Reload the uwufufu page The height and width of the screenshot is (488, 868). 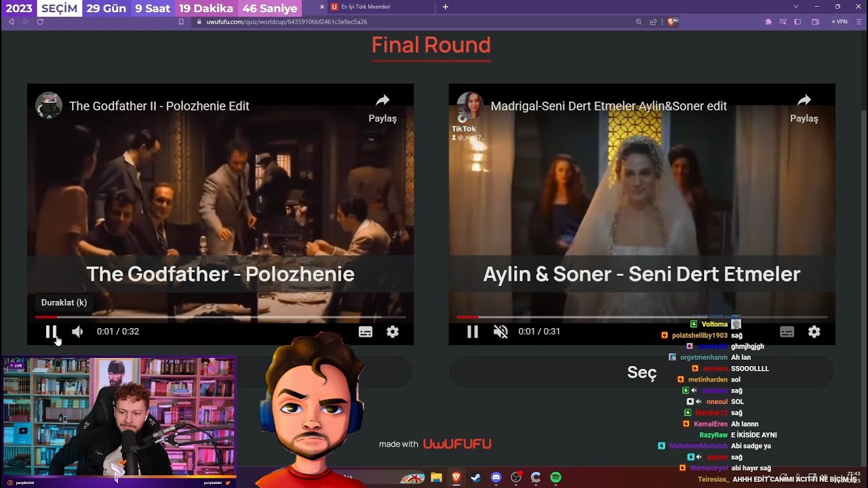point(40,22)
